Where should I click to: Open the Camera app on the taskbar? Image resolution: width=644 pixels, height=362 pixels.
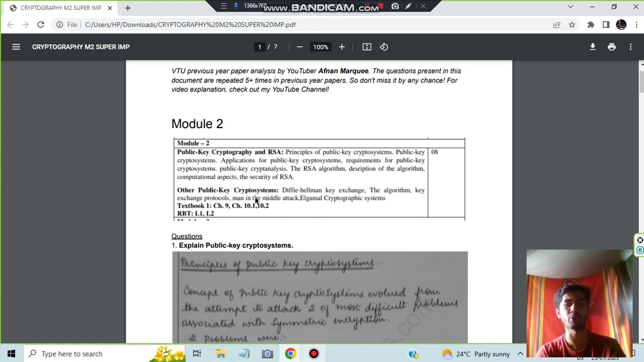click(267, 353)
